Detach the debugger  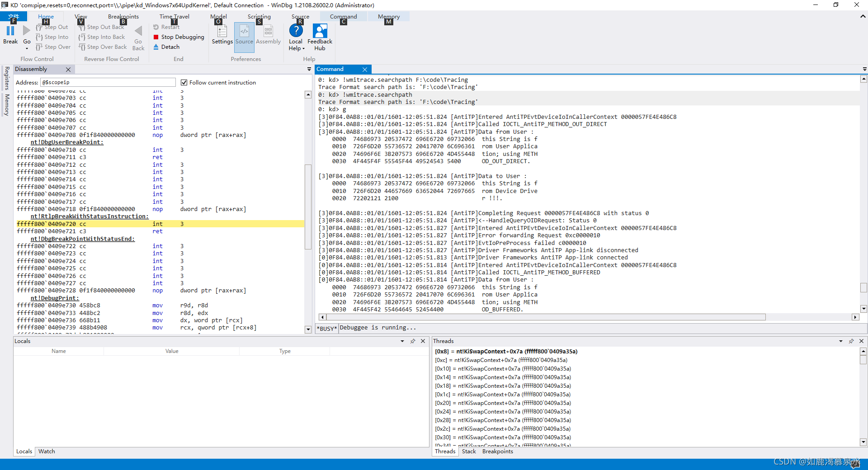coord(166,47)
